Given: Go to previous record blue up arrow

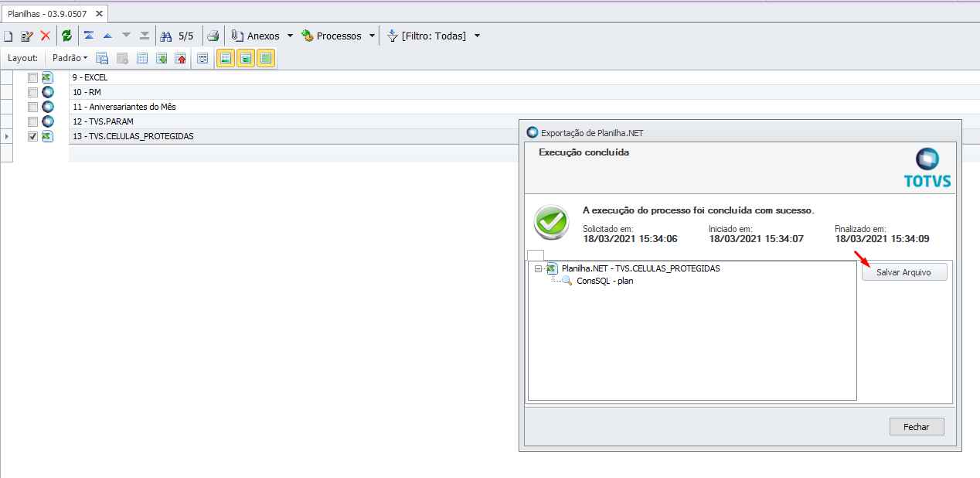Looking at the screenshot, I should [x=107, y=36].
